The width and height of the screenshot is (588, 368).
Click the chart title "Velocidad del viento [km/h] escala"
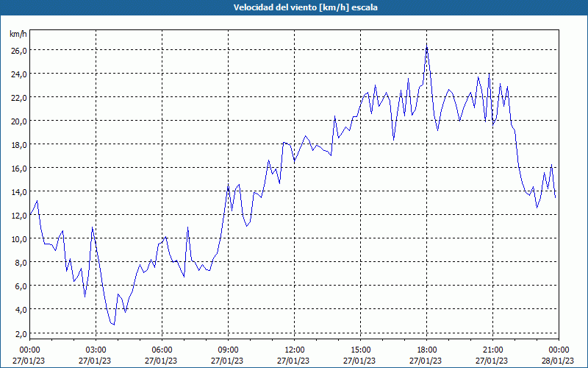pos(305,7)
